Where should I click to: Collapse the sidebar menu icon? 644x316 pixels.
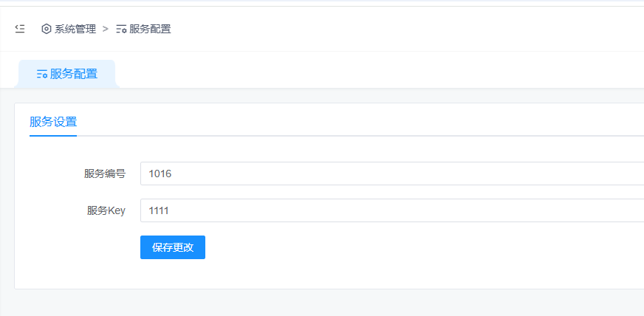pyautogui.click(x=20, y=29)
